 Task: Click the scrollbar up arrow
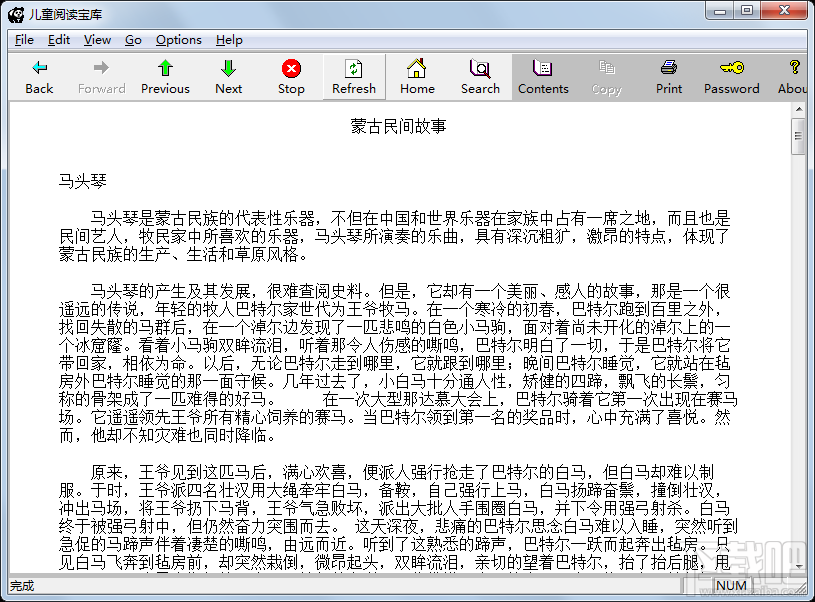[x=798, y=109]
